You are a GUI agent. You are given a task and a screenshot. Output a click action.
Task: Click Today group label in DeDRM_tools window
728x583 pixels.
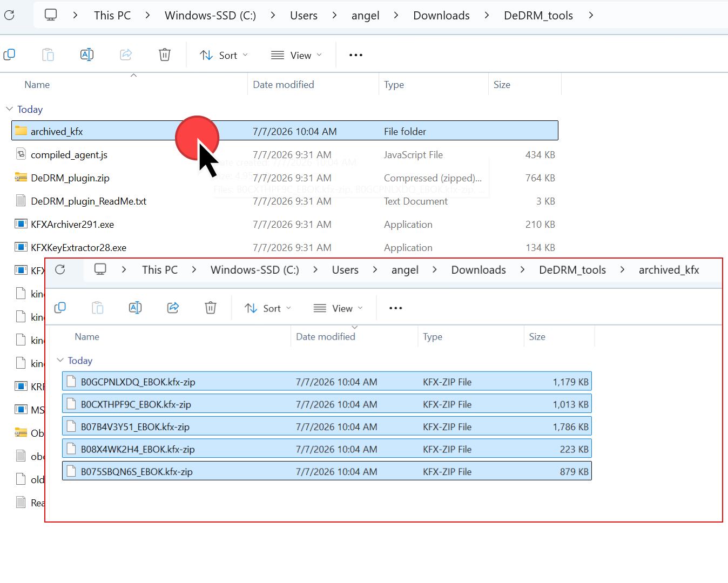[x=30, y=110]
